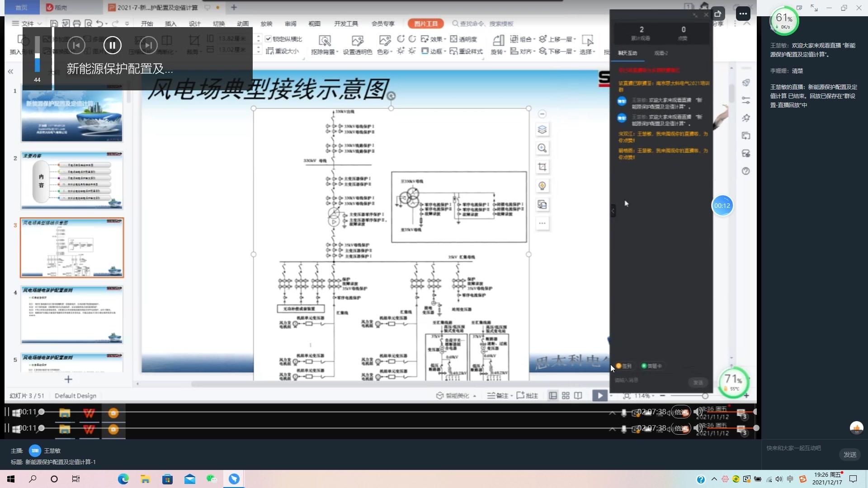This screenshot has height=488, width=868.
Task: Click 重设大小 to reset image size
Action: (x=283, y=51)
